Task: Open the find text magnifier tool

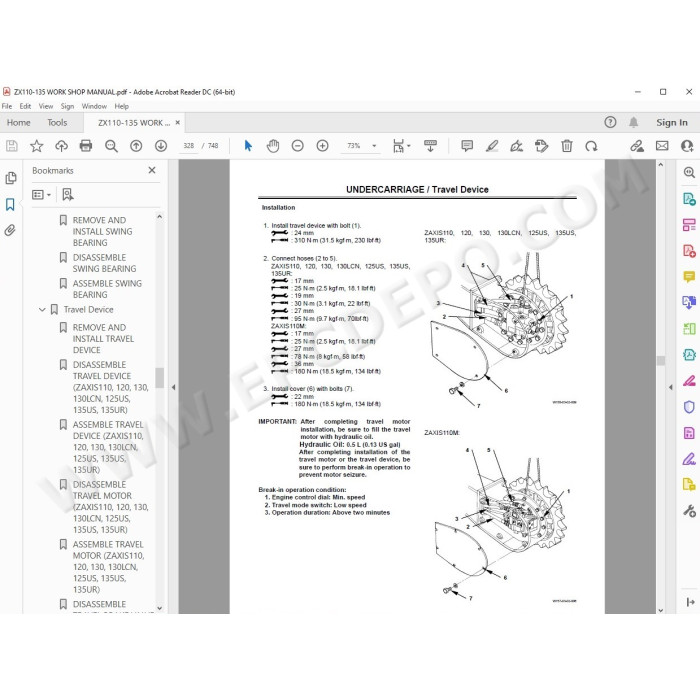Action: [111, 146]
